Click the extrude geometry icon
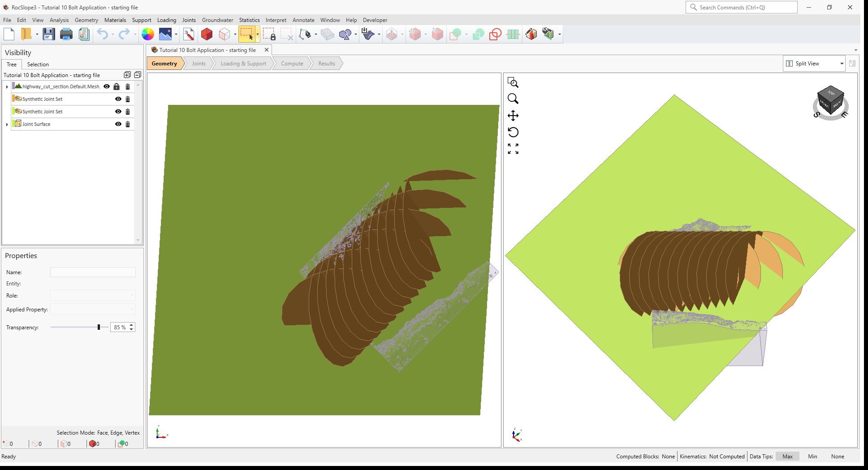 [392, 34]
